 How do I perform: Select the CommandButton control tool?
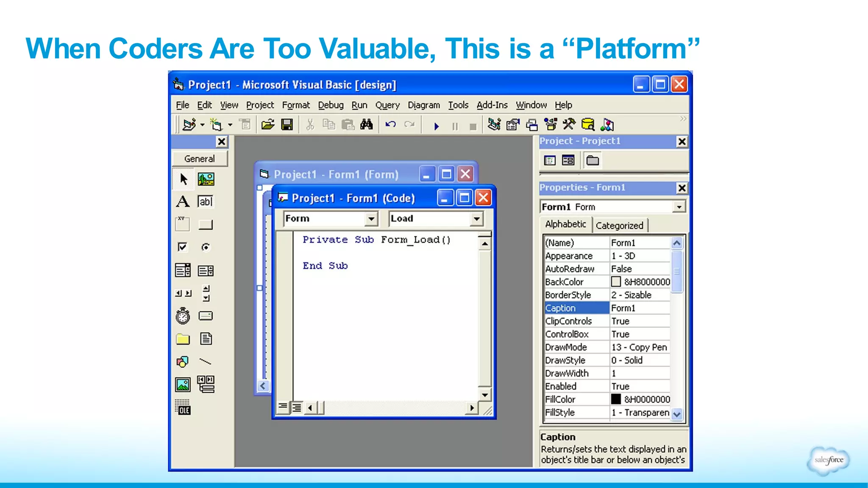click(206, 224)
